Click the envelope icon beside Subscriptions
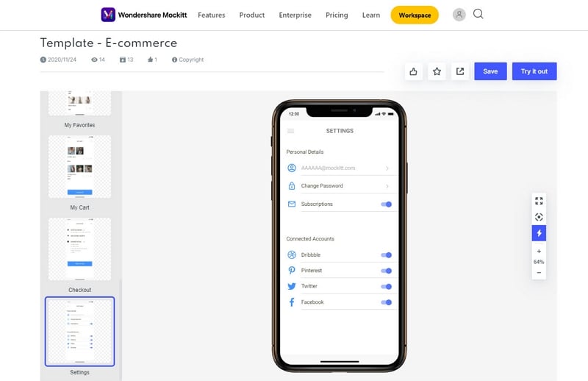The height and width of the screenshot is (381, 588). [x=292, y=204]
